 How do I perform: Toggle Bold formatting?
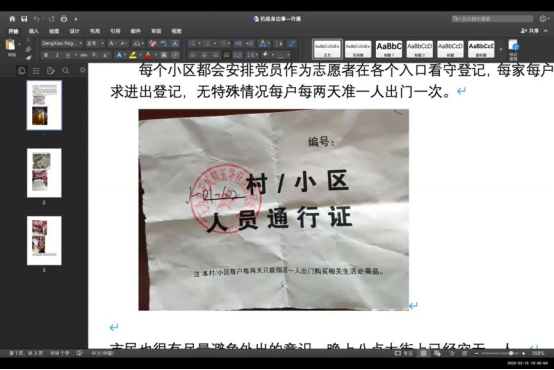(46, 55)
